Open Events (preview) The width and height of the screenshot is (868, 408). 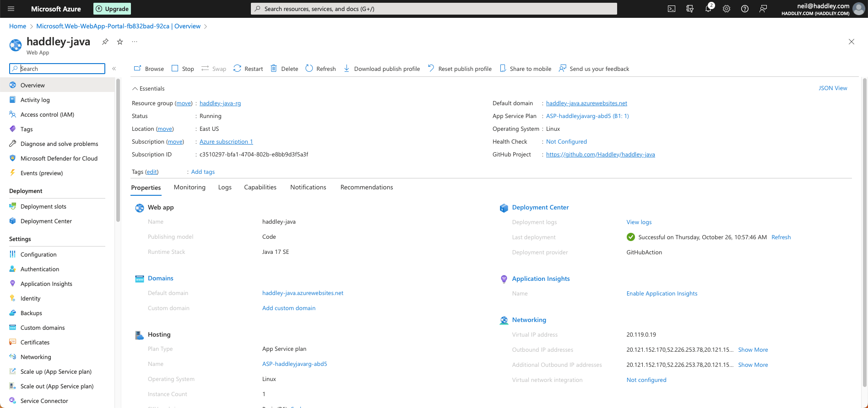[42, 173]
